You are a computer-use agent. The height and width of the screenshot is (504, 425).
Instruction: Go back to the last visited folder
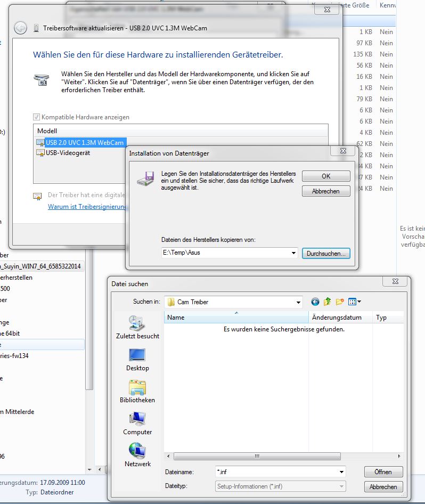click(x=315, y=302)
